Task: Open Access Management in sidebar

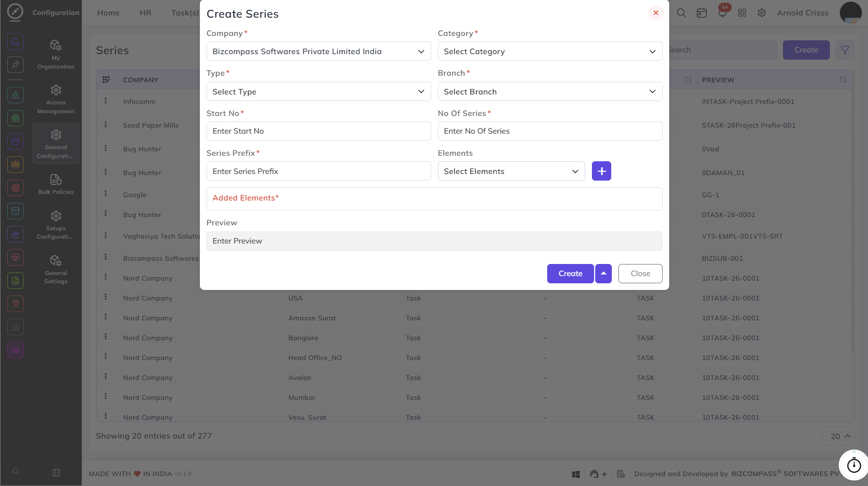Action: [56, 99]
